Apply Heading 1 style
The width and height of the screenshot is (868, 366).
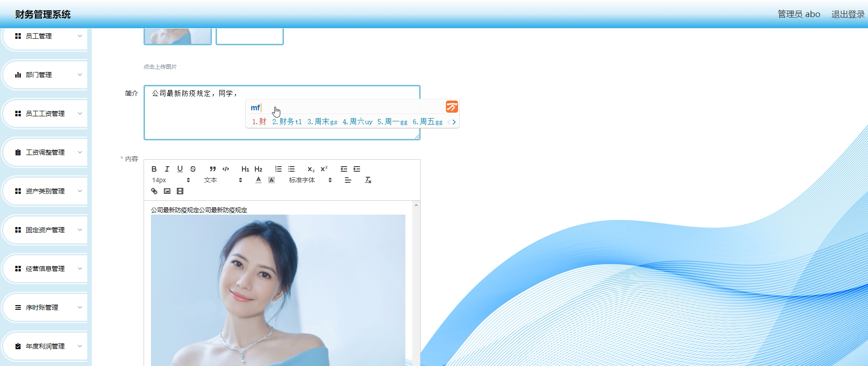tap(245, 169)
